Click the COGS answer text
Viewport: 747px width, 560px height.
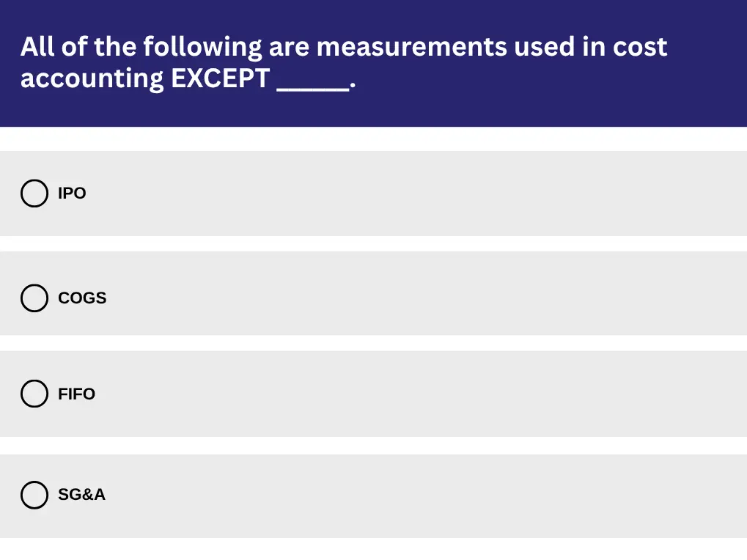[x=81, y=298]
